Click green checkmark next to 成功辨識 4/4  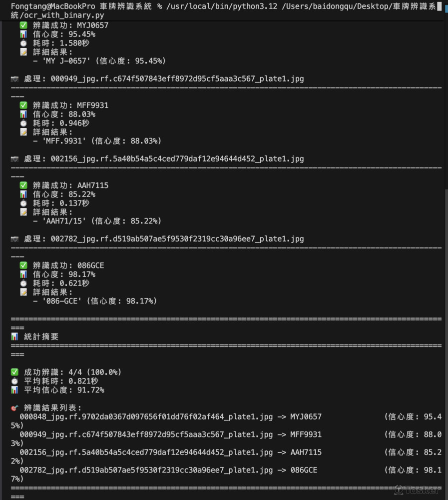[x=14, y=372]
